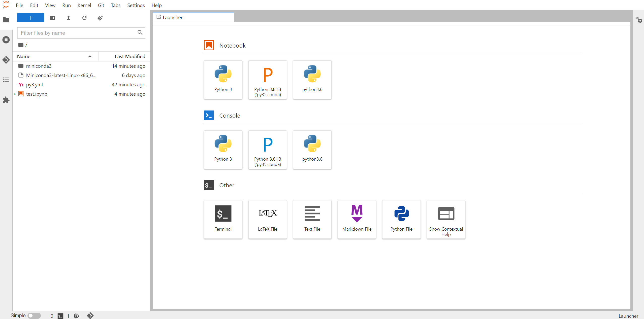Image resolution: width=644 pixels, height=319 pixels.
Task: Click the root folder breadcrumb
Action: (21, 45)
